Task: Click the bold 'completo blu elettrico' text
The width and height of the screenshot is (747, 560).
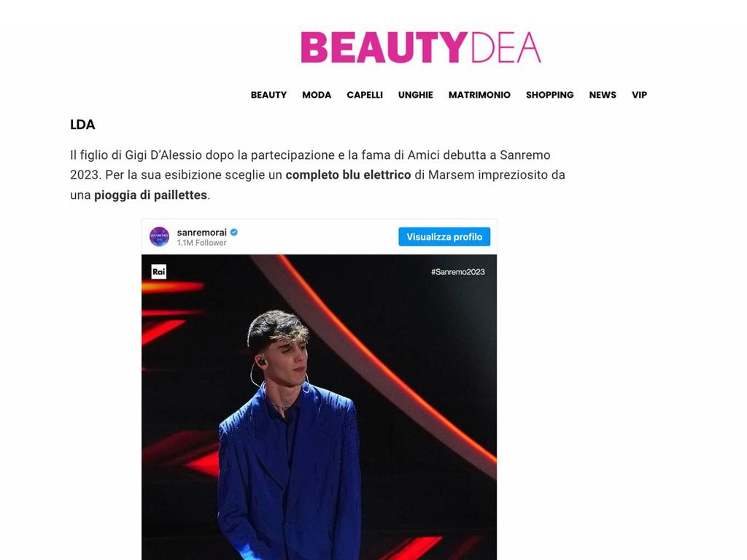Action: (x=348, y=175)
